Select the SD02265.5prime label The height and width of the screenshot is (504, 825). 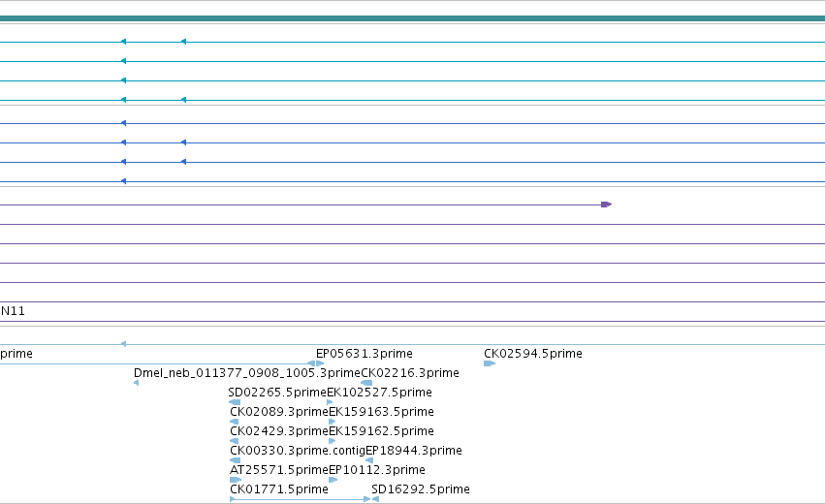pyautogui.click(x=277, y=393)
